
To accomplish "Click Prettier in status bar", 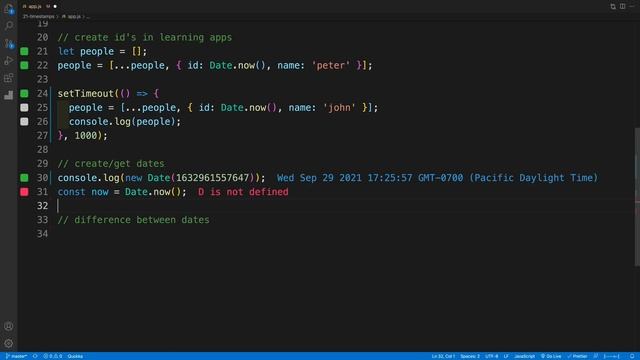I will pyautogui.click(x=577, y=356).
